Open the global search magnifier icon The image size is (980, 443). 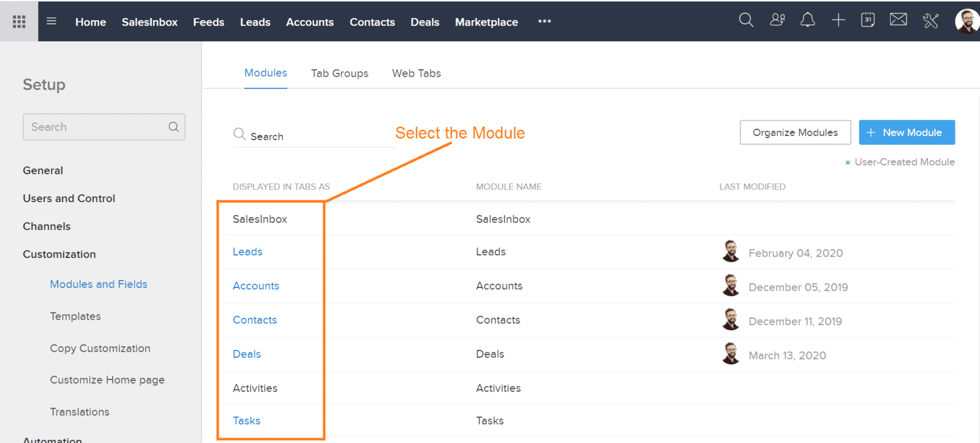pos(746,20)
